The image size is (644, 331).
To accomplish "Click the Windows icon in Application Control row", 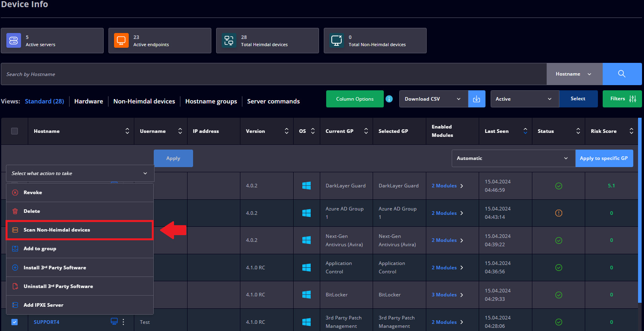I will pos(306,268).
